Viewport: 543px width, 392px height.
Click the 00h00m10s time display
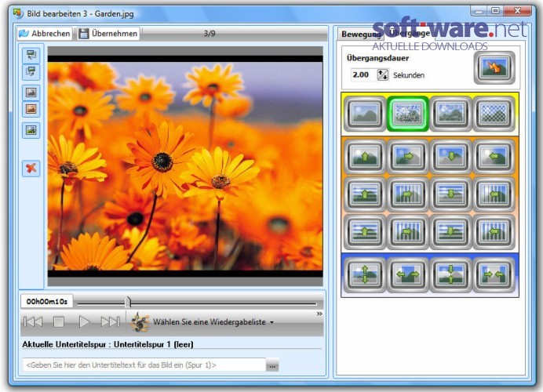point(47,301)
